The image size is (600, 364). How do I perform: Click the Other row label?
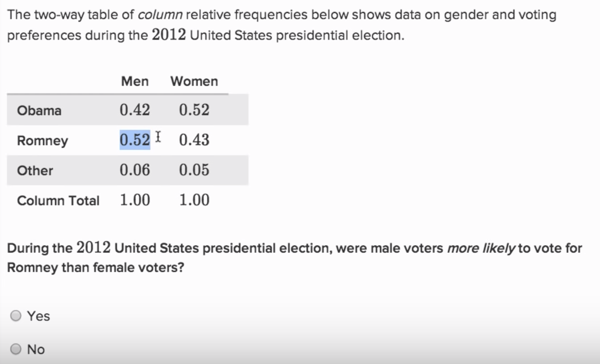pos(35,171)
